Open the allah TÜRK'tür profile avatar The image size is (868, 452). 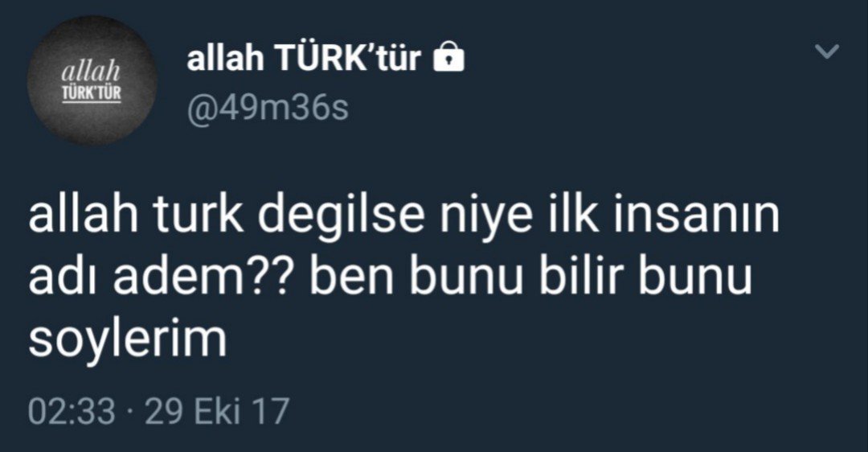point(92,81)
